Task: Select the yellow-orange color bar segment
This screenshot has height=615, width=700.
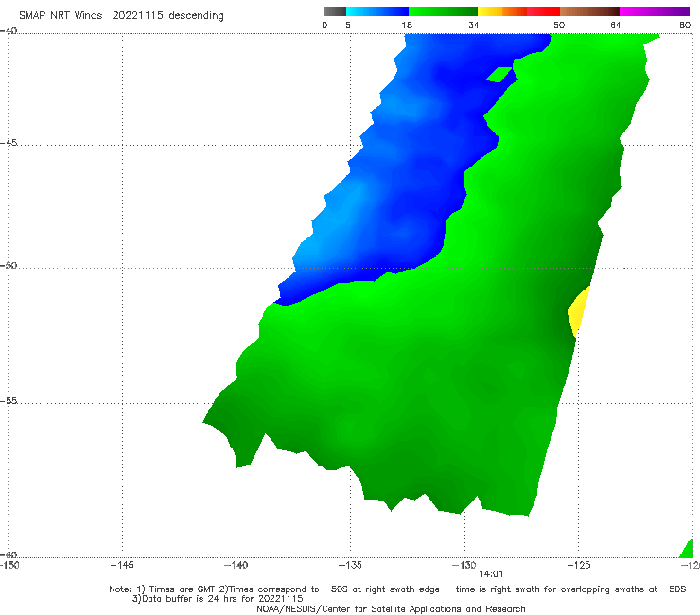Action: pyautogui.click(x=502, y=11)
